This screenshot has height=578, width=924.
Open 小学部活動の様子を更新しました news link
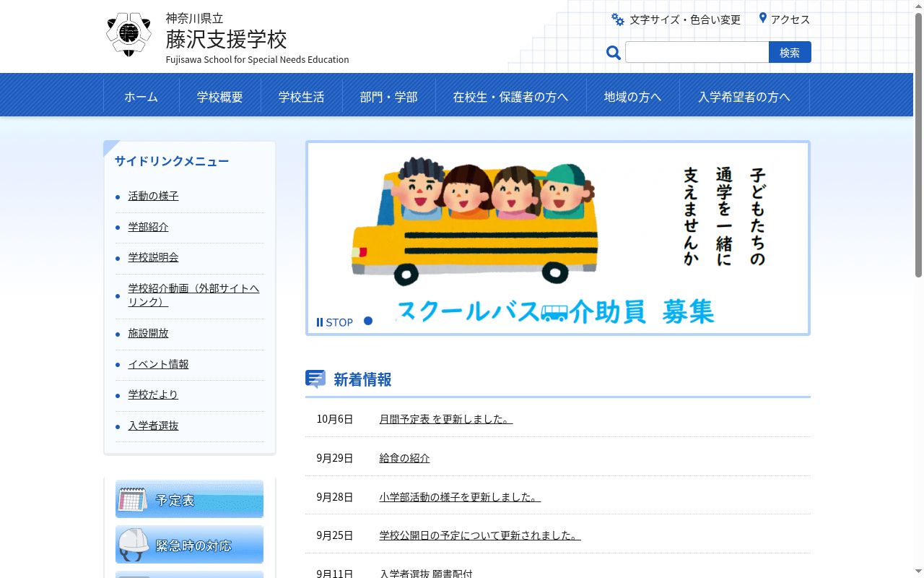[x=460, y=497]
